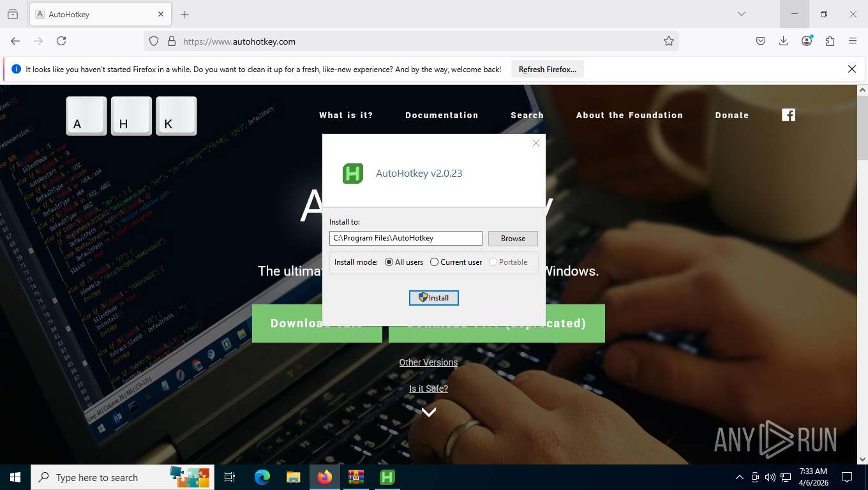Open the Other Versions link
This screenshot has width=868, height=490.
[428, 362]
